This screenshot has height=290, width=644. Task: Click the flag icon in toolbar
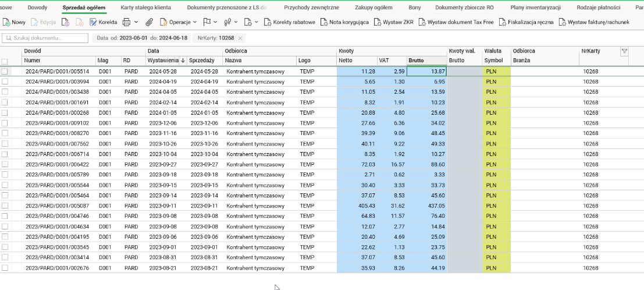pyautogui.click(x=207, y=22)
